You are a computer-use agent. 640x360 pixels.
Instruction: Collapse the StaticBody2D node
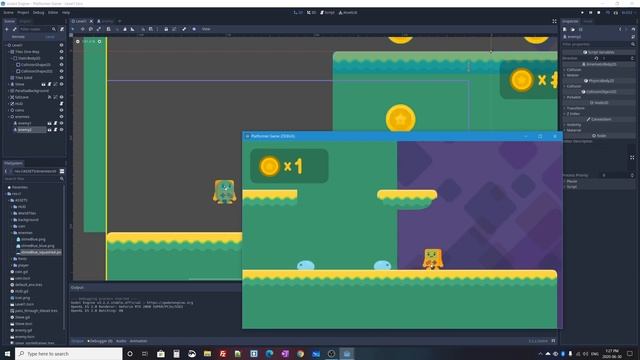[12, 58]
